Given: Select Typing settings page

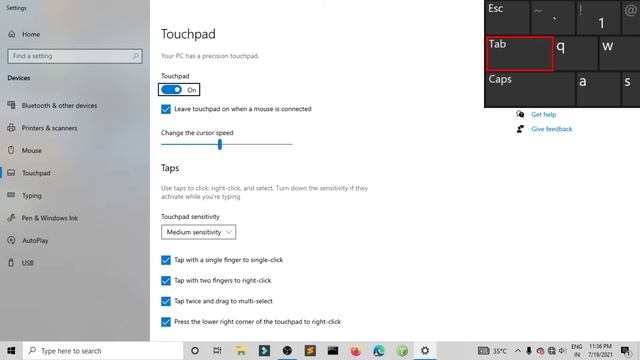Looking at the screenshot, I should [32, 196].
